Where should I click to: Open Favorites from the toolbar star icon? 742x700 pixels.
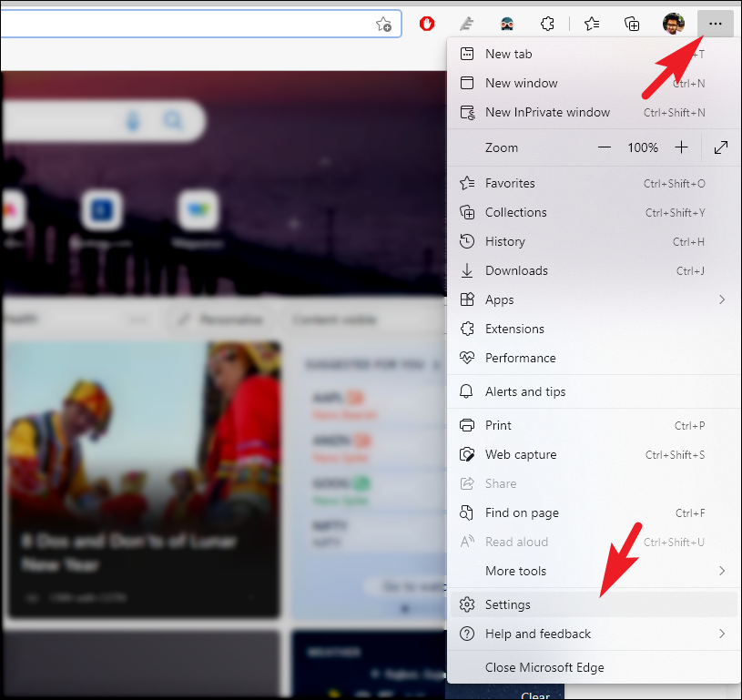click(590, 24)
